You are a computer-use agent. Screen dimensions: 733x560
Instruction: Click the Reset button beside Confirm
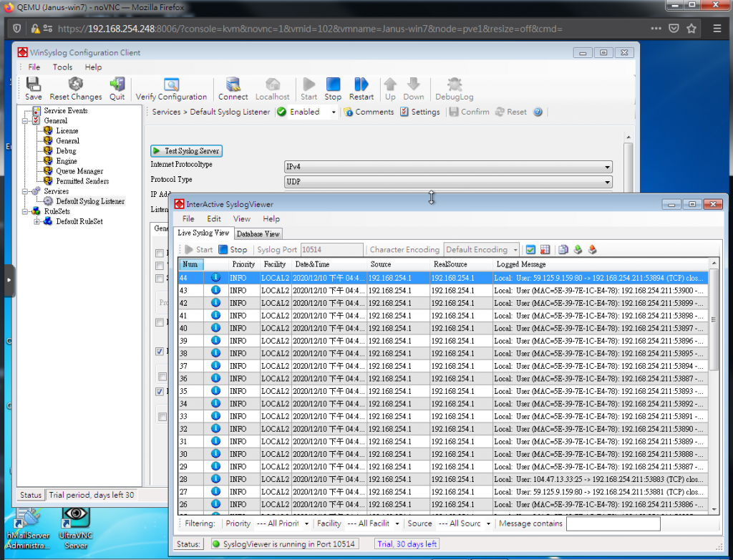[511, 112]
